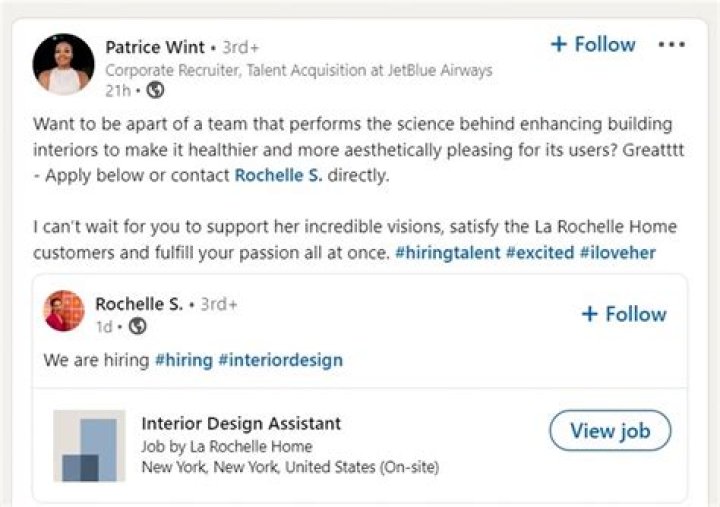
Task: Open Patrice Wint's profile photo
Action: click(64, 65)
